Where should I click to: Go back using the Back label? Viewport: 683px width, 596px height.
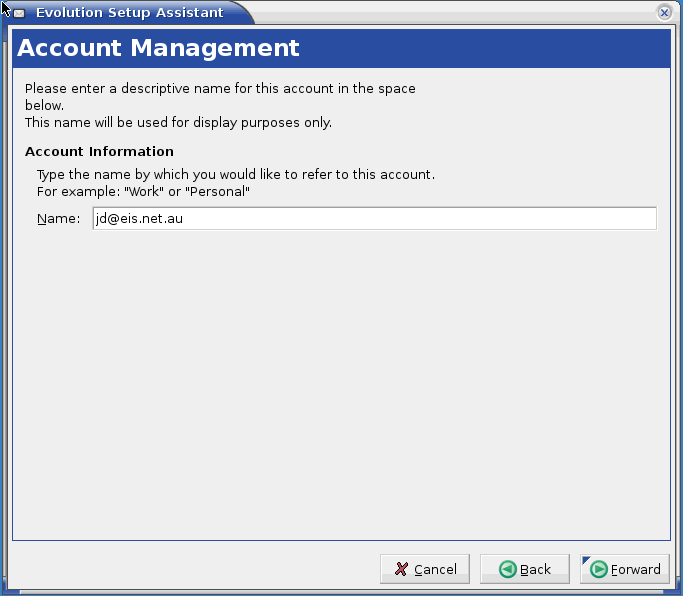tap(535, 570)
